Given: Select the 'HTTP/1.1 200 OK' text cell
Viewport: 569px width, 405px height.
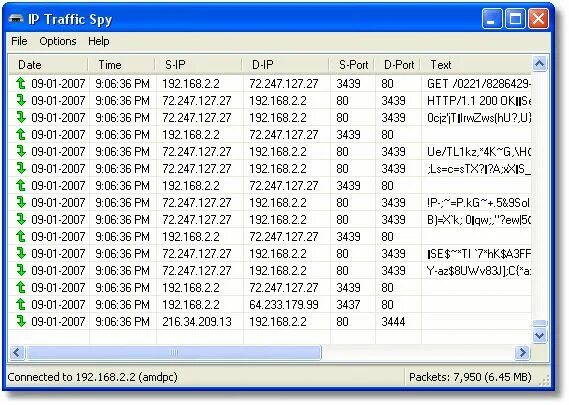Looking at the screenshot, I should pos(476,101).
